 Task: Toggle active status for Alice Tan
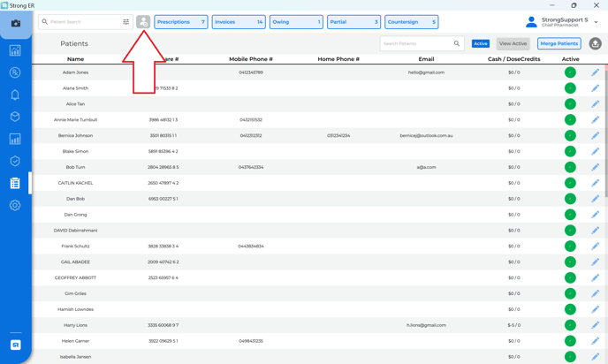570,104
